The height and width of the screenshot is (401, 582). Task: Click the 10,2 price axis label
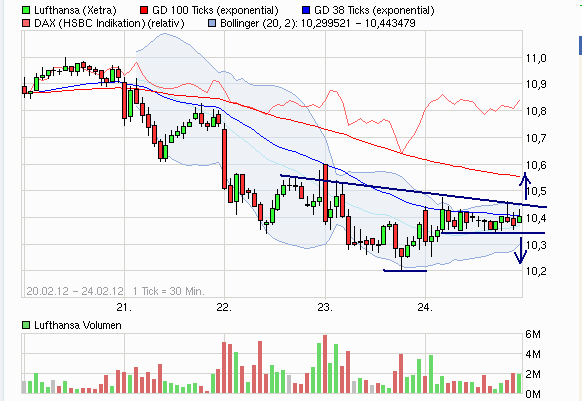(x=536, y=271)
